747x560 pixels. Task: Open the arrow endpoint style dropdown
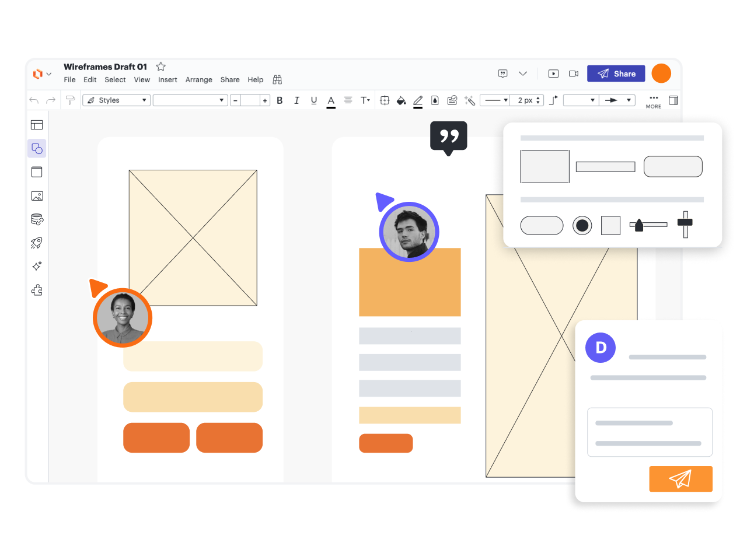(x=618, y=100)
